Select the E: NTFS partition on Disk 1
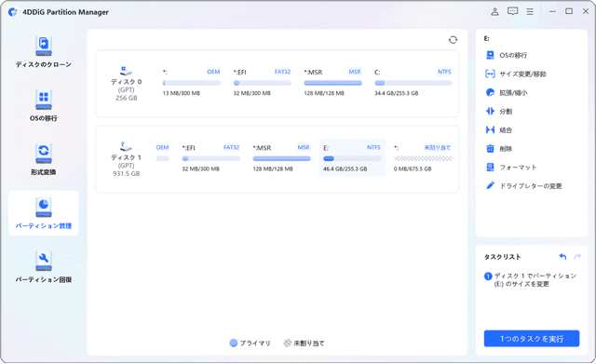596x364 pixels. pyautogui.click(x=352, y=157)
